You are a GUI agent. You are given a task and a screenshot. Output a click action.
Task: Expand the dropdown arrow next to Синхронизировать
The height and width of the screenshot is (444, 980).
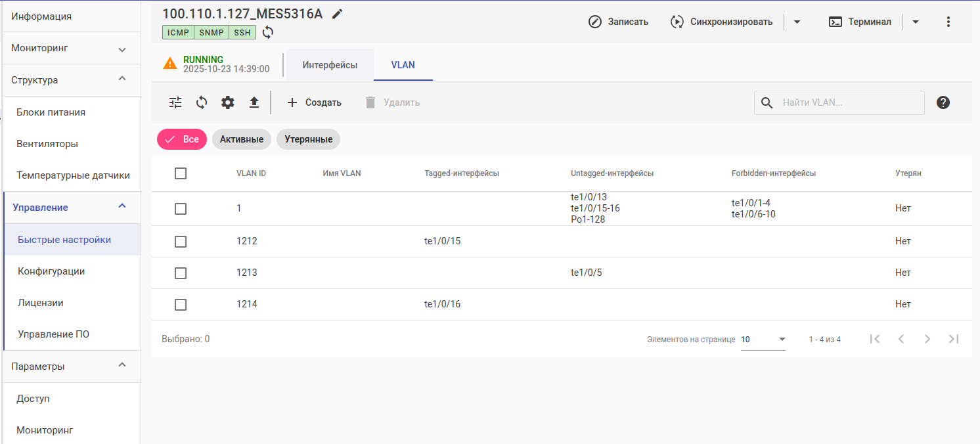pyautogui.click(x=797, y=22)
